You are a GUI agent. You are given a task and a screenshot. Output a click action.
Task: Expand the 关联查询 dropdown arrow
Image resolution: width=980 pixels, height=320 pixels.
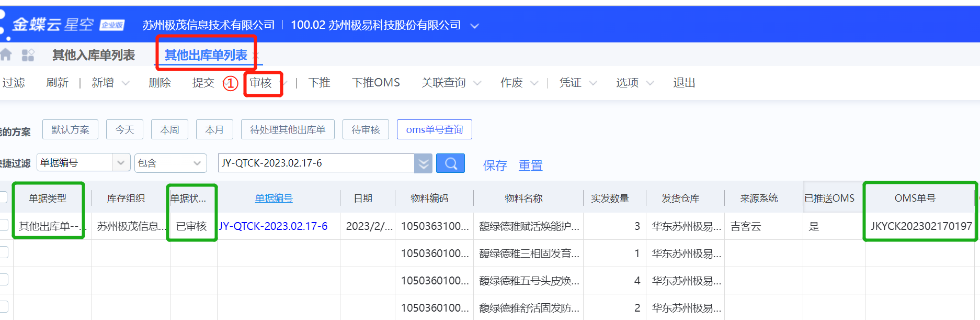pyautogui.click(x=477, y=83)
